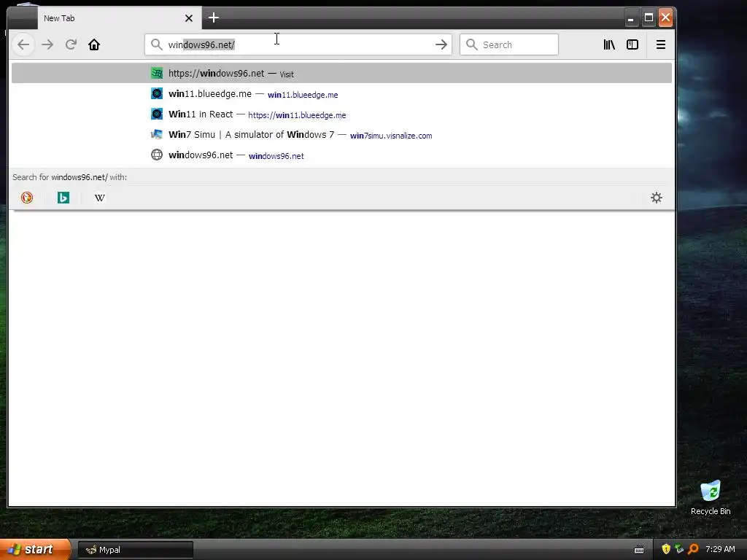This screenshot has height=560, width=747.
Task: Search with the Bing engine icon
Action: pos(63,198)
